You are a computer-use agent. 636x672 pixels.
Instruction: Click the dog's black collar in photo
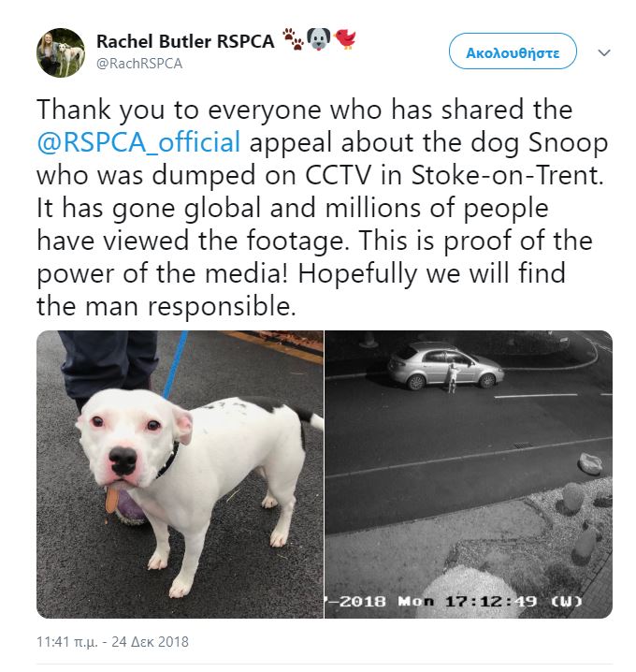pyautogui.click(x=167, y=462)
